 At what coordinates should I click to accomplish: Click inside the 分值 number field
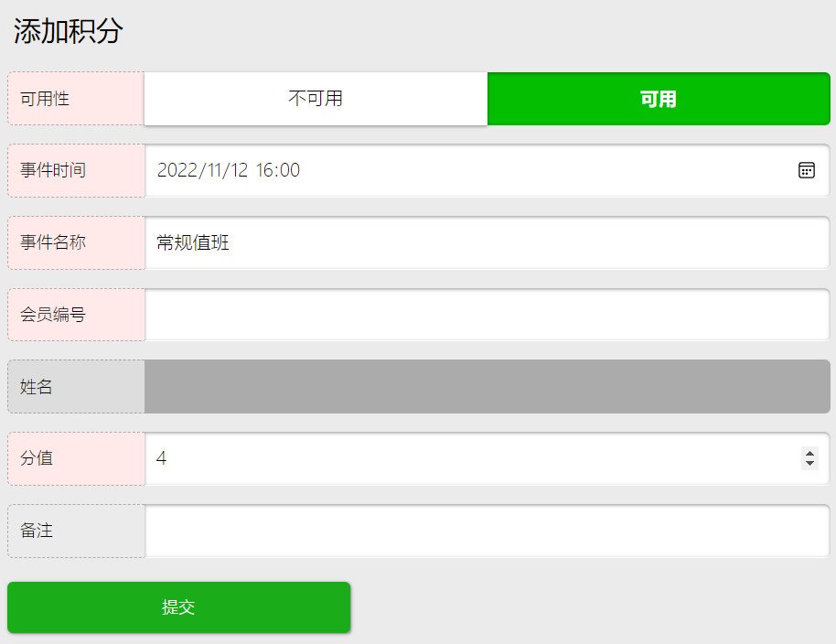point(488,458)
